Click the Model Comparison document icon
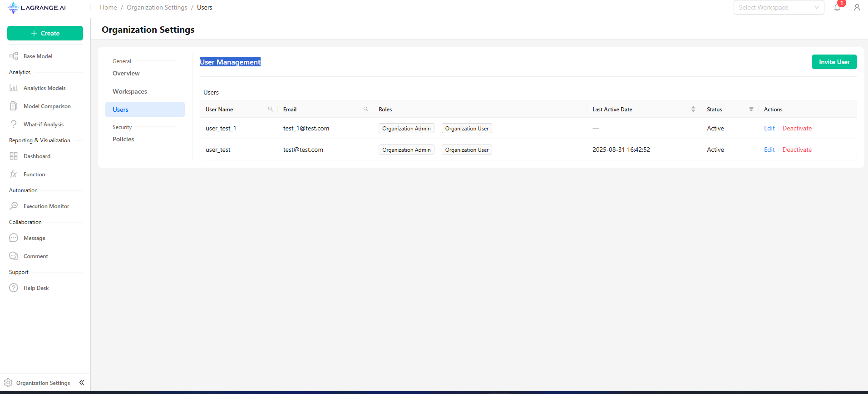This screenshot has width=868, height=394. (x=14, y=106)
